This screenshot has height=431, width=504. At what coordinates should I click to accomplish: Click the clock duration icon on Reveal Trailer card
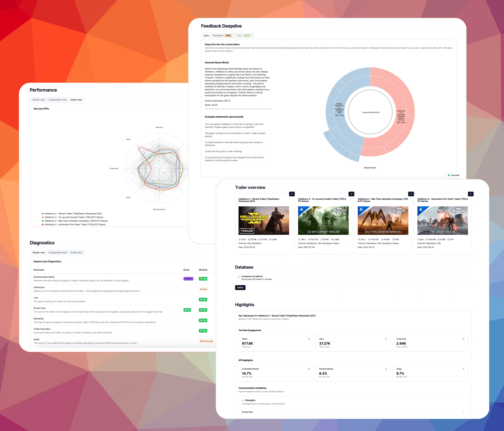[x=240, y=240]
